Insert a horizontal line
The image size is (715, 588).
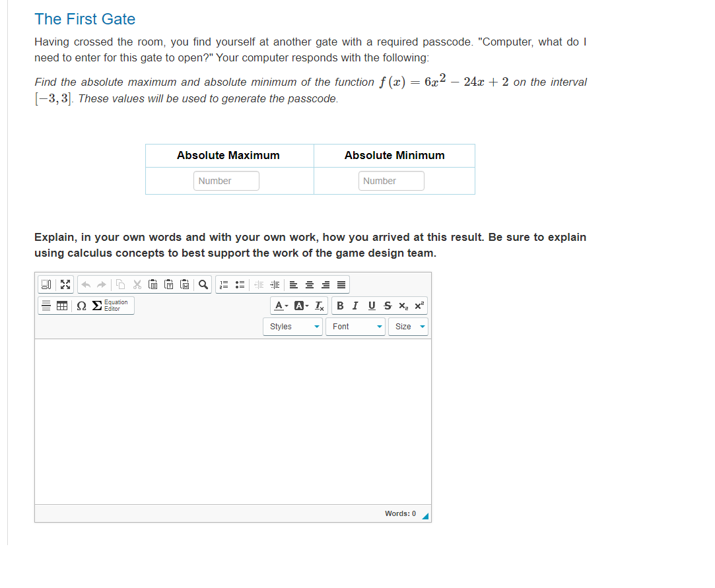[x=46, y=306]
